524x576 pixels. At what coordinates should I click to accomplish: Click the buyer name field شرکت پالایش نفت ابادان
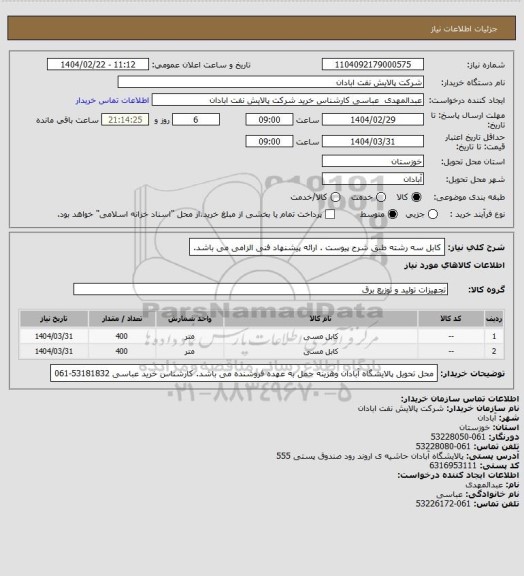point(270,82)
